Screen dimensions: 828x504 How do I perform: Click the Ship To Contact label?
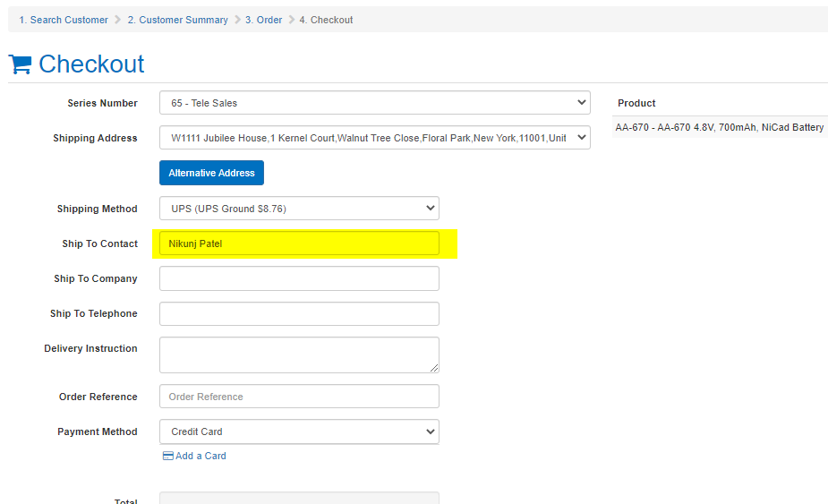pos(99,243)
